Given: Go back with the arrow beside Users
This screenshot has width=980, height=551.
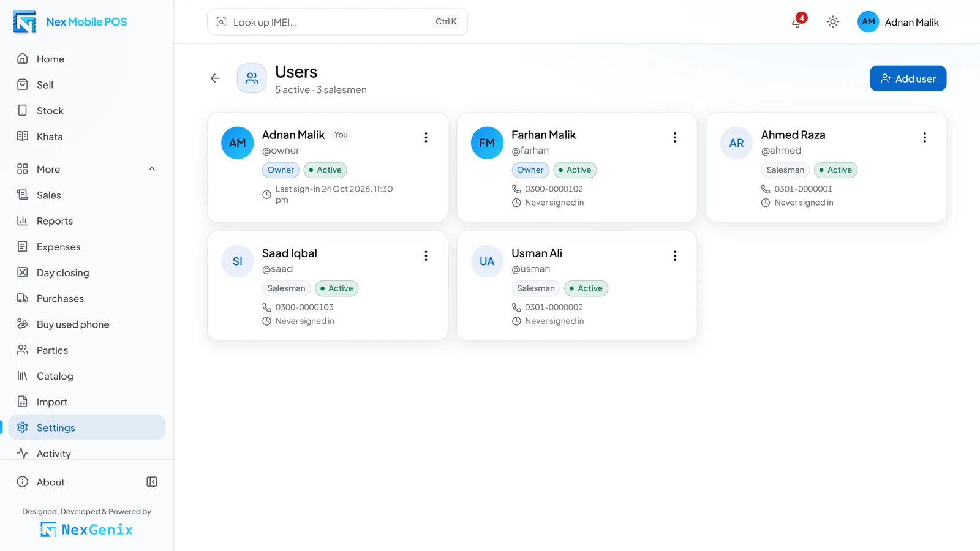Looking at the screenshot, I should (215, 78).
